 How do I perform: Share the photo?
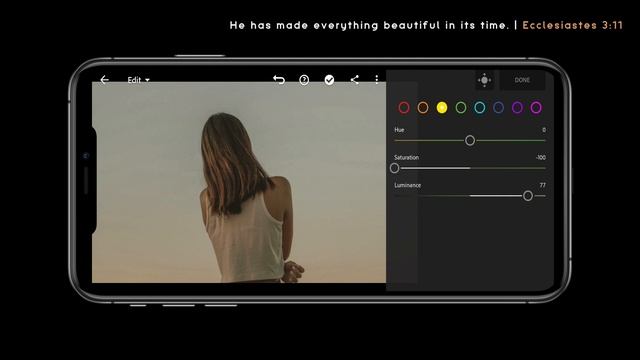point(355,80)
